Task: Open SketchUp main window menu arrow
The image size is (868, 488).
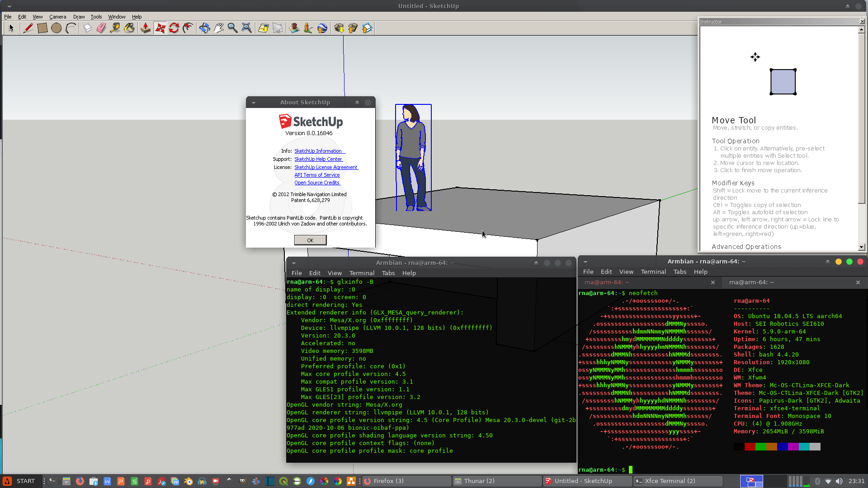Action: [x=9, y=6]
